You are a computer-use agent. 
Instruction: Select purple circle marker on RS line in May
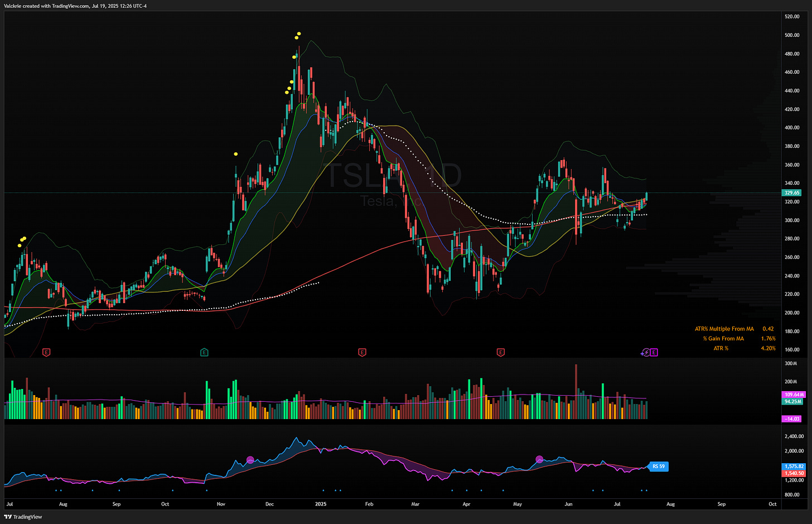click(539, 459)
